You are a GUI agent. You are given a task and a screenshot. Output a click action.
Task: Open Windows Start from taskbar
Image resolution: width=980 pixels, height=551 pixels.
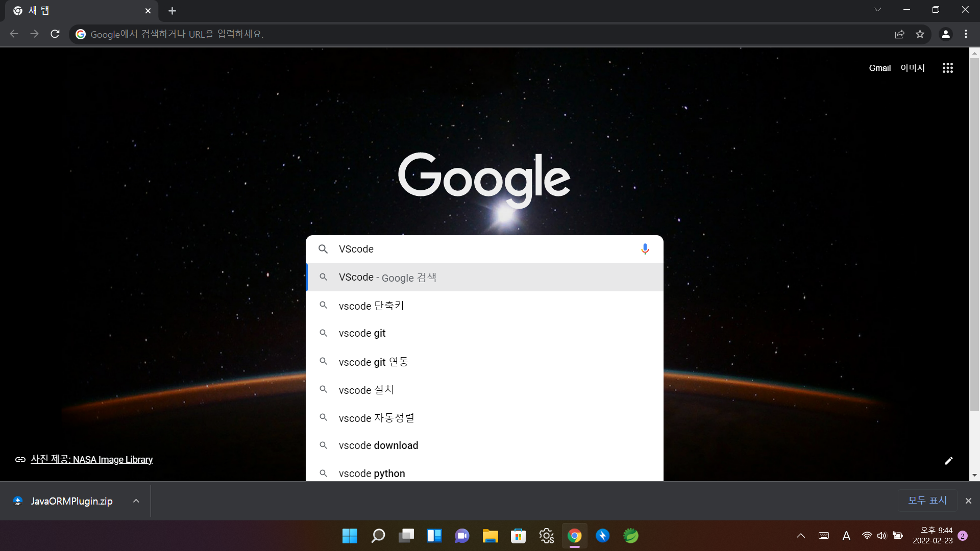pyautogui.click(x=350, y=536)
